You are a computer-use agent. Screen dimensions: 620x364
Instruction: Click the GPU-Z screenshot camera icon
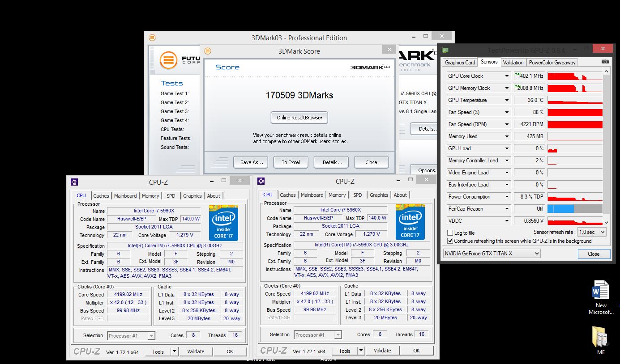coord(605,62)
